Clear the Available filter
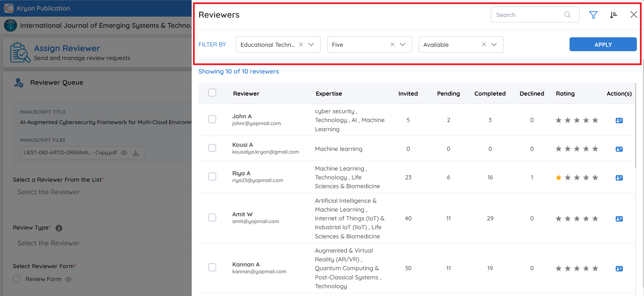Screen dimensions: 644x296 pyautogui.click(x=484, y=44)
